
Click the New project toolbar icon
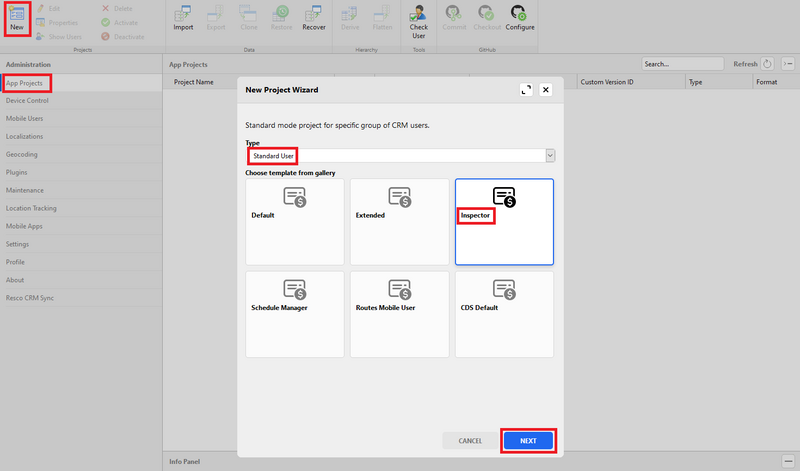[16, 18]
